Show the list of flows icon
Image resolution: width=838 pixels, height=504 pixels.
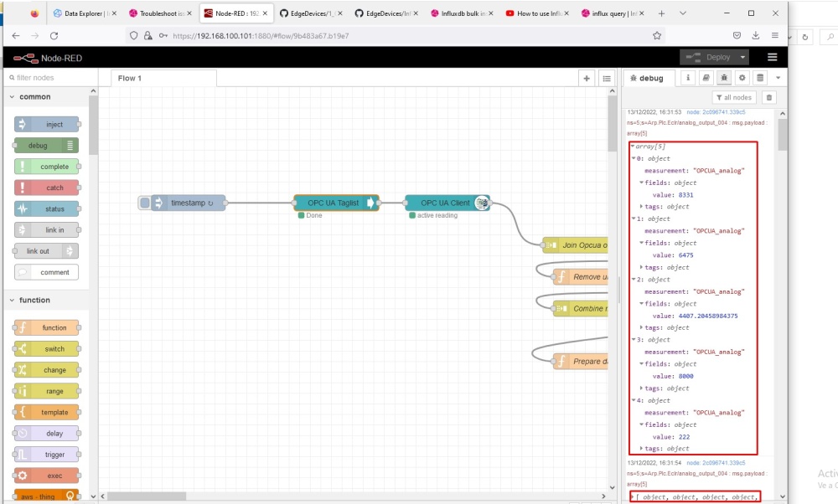607,78
